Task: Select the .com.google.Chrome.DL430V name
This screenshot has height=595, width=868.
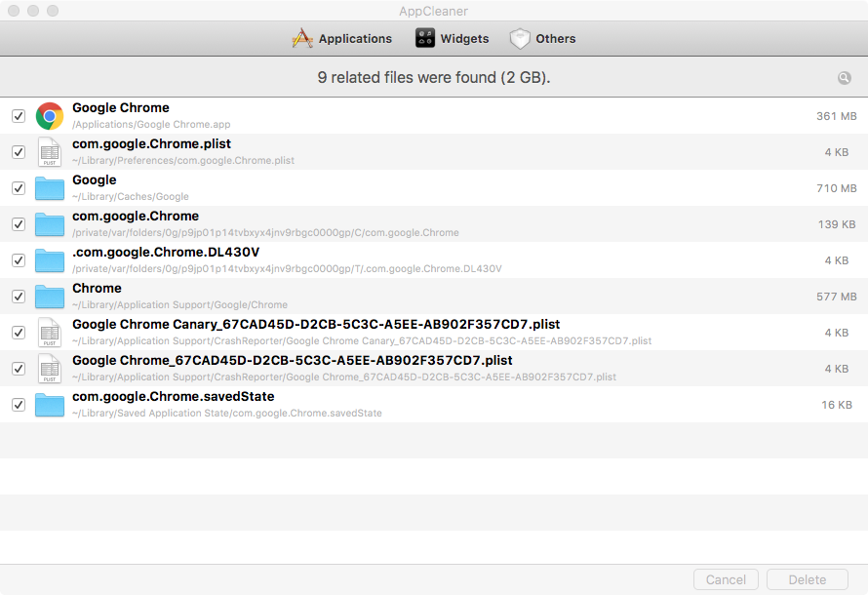Action: pos(166,252)
